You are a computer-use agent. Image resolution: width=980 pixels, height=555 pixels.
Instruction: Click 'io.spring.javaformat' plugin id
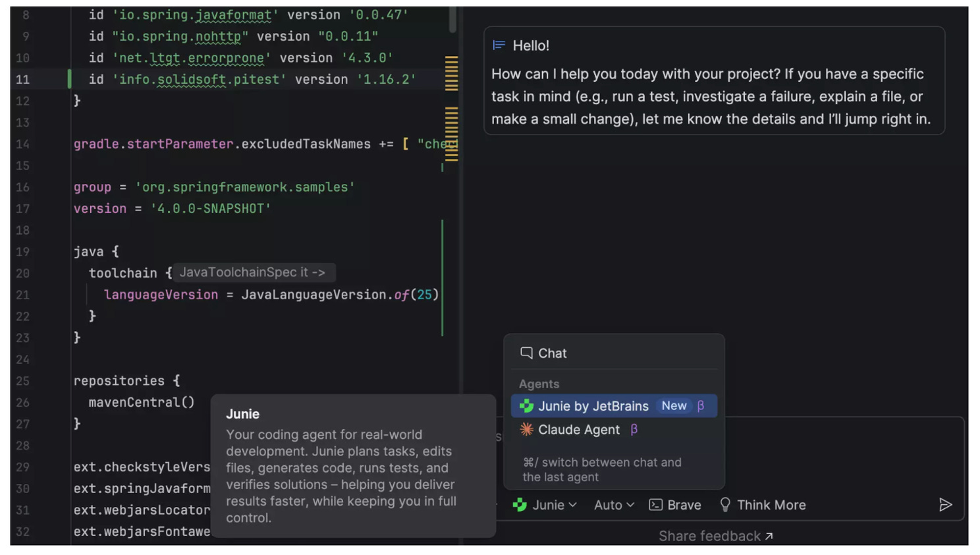(196, 15)
